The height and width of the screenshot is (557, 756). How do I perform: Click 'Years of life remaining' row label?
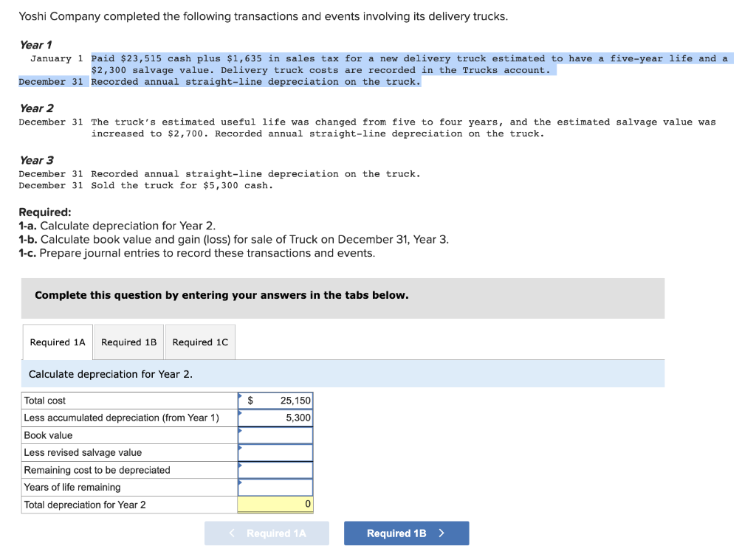pos(72,487)
